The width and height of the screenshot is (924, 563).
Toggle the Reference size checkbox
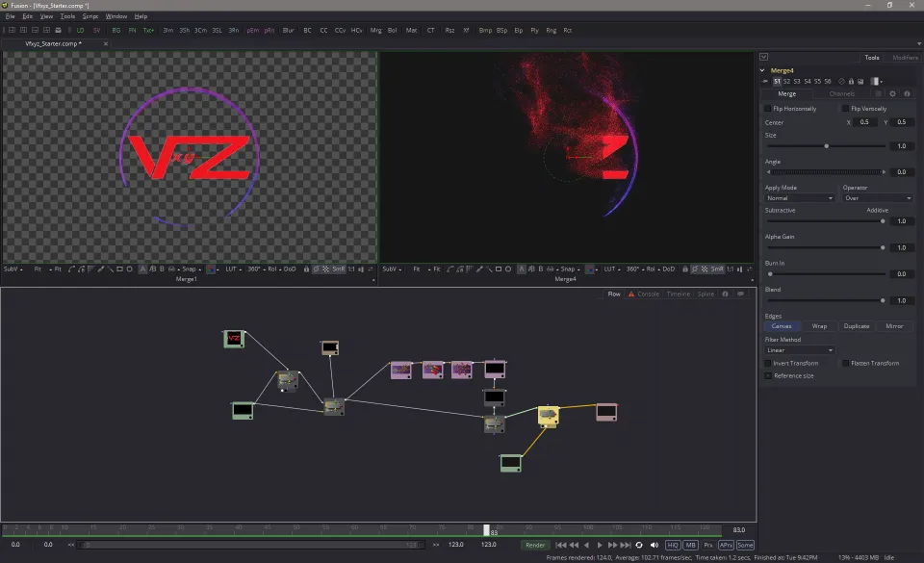(x=768, y=375)
